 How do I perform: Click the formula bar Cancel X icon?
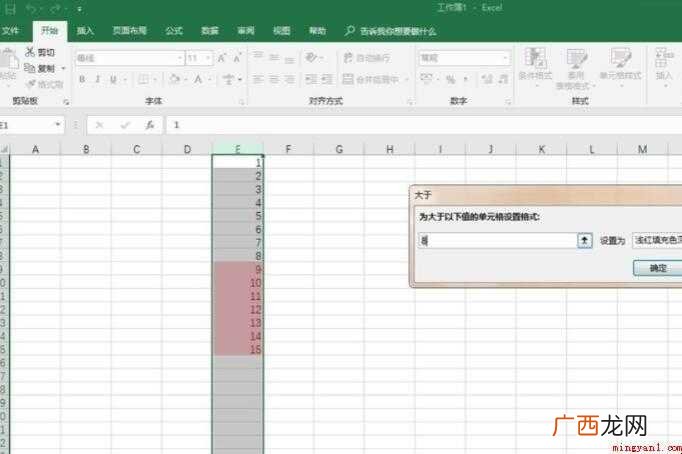pos(99,125)
